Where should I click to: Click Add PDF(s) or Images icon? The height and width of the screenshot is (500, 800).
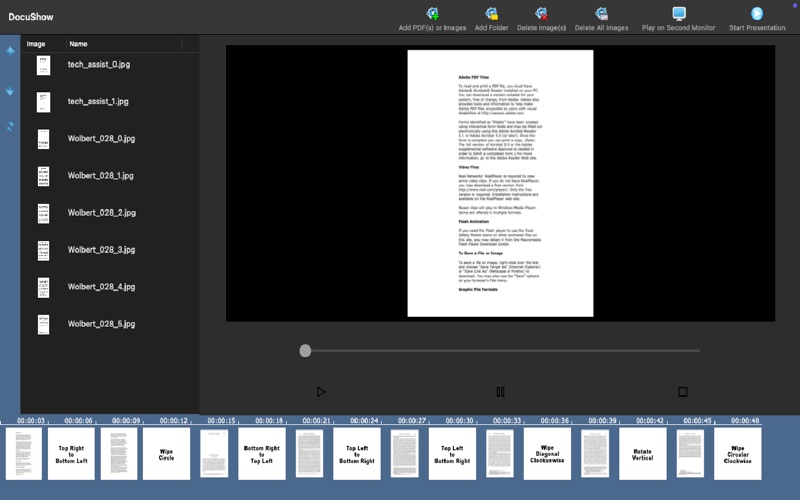(432, 14)
